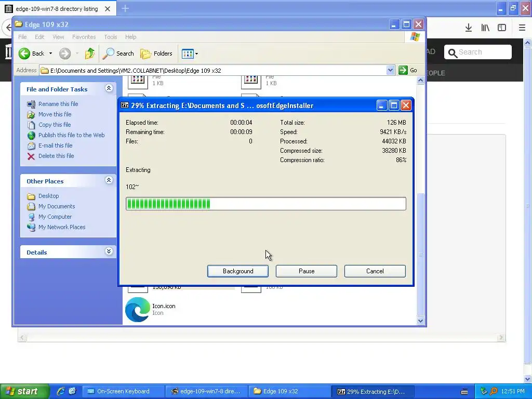Click the keyboard icon in system tray
The height and width of the screenshot is (399, 532).
coord(464,392)
